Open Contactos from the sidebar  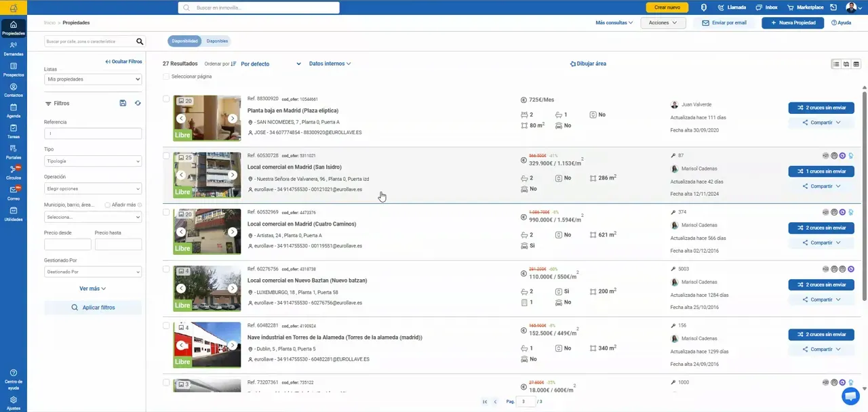point(14,90)
